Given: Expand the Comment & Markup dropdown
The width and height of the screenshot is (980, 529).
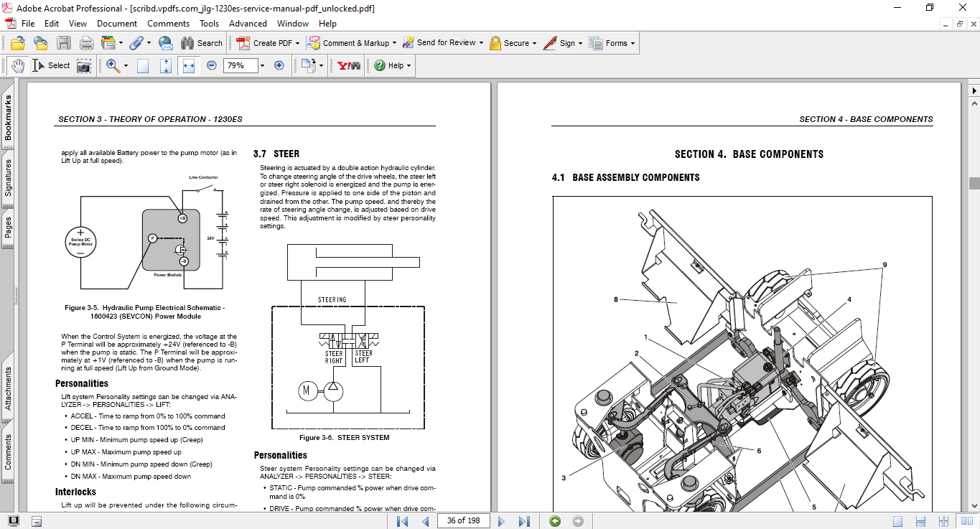Looking at the screenshot, I should click(394, 43).
